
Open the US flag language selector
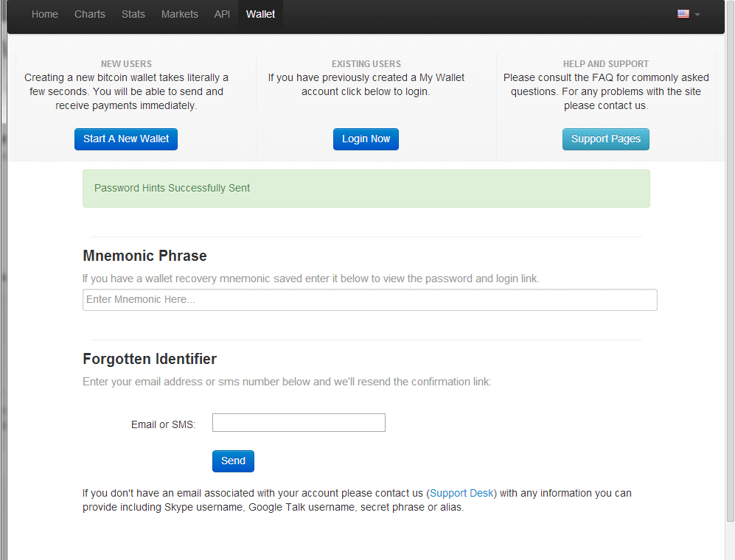tap(683, 14)
